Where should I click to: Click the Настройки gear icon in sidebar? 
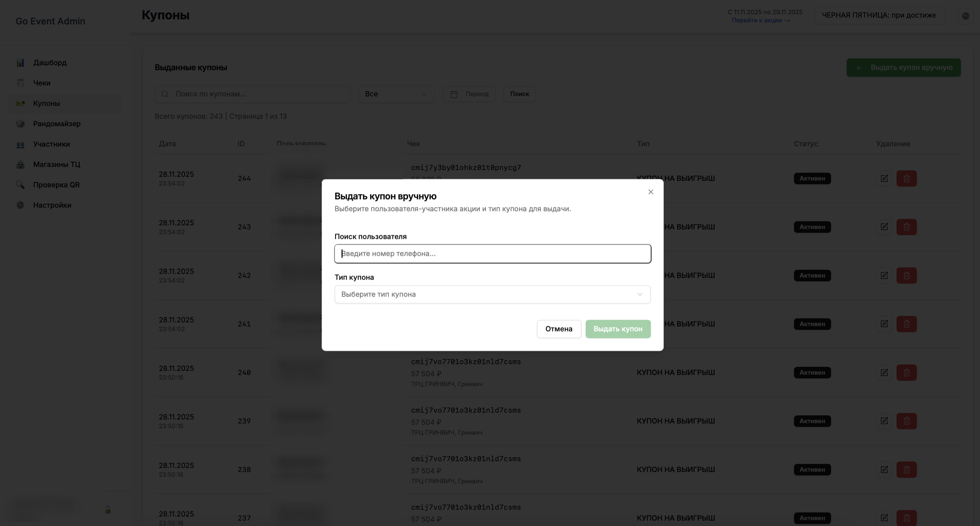click(x=21, y=205)
